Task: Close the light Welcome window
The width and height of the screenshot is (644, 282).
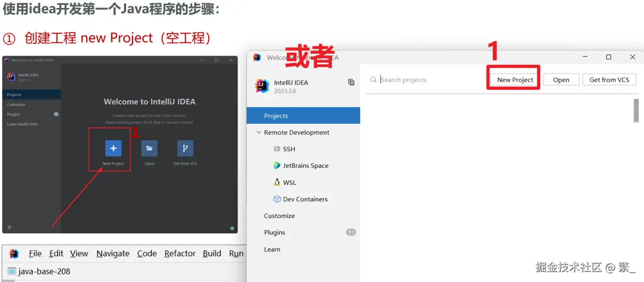Action: (x=632, y=57)
